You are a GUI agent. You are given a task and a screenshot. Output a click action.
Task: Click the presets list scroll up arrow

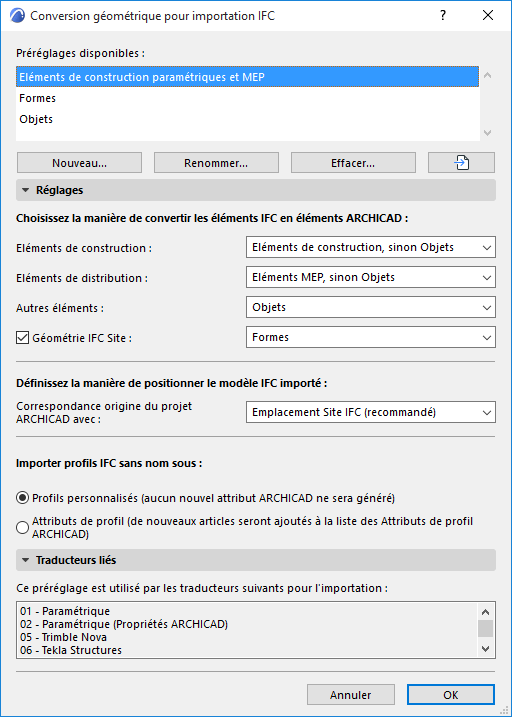487,75
